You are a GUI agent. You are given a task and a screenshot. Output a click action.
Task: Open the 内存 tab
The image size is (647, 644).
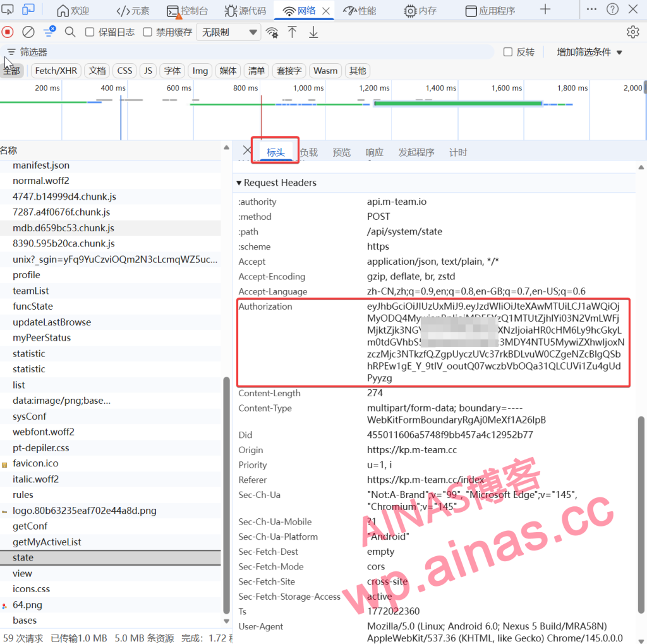tap(420, 11)
